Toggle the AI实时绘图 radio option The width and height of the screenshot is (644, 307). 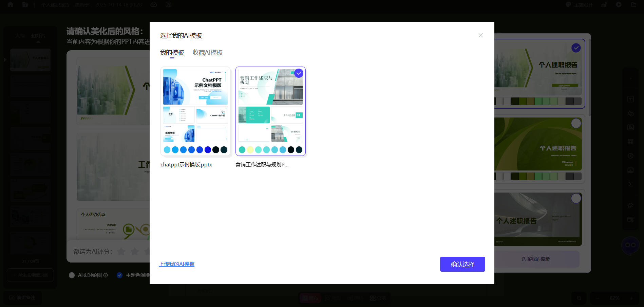click(x=72, y=275)
